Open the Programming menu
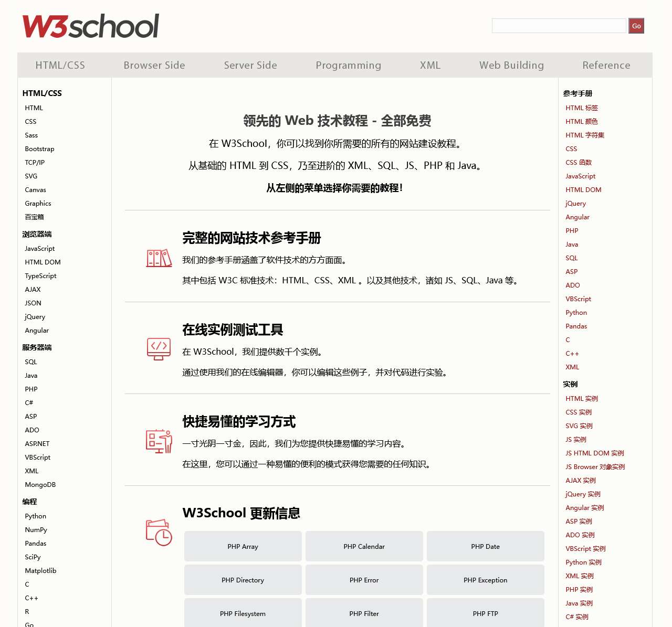The height and width of the screenshot is (627, 672). coord(348,65)
